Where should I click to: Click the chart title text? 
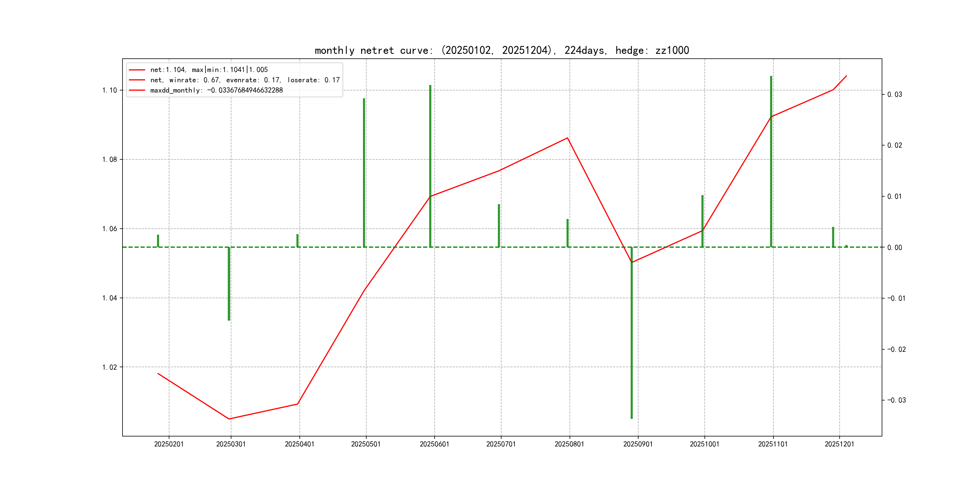click(x=501, y=50)
